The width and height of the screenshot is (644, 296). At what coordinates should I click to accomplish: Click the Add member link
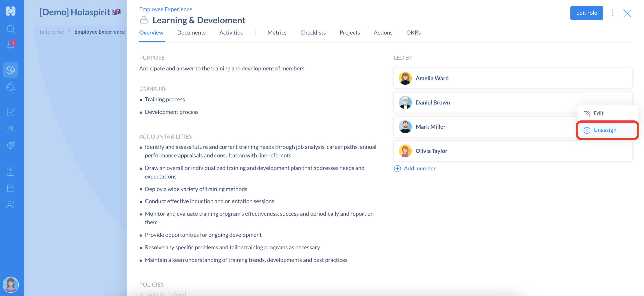pyautogui.click(x=419, y=169)
